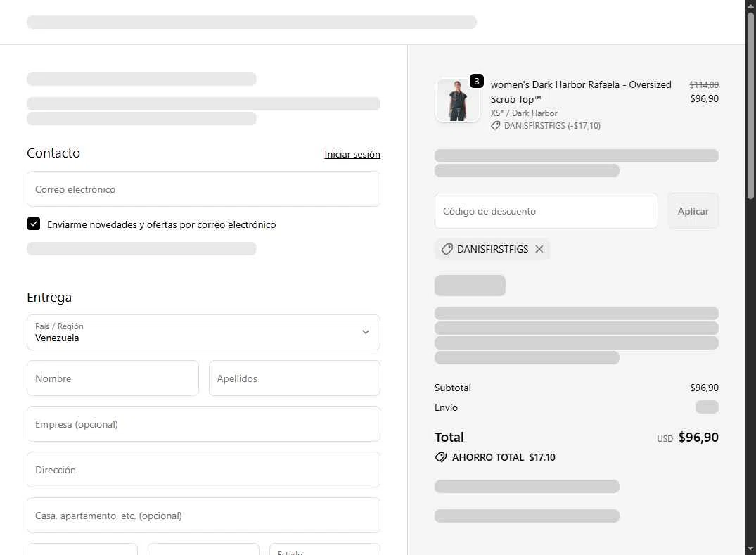Viewport: 756px width, 555px height.
Task: Open the scrub top product thumbnail
Action: pos(457,101)
